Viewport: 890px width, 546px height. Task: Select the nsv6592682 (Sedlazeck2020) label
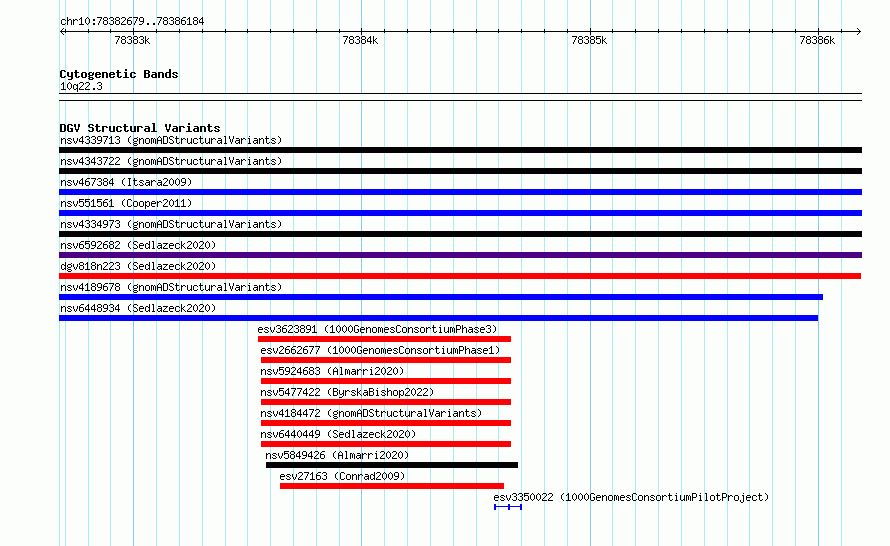[138, 245]
